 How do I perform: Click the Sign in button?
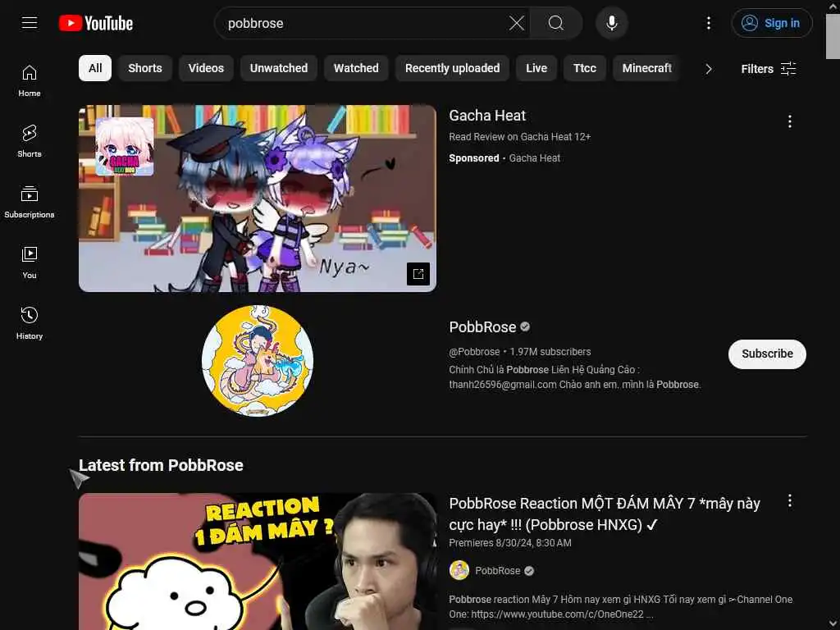[x=771, y=23]
